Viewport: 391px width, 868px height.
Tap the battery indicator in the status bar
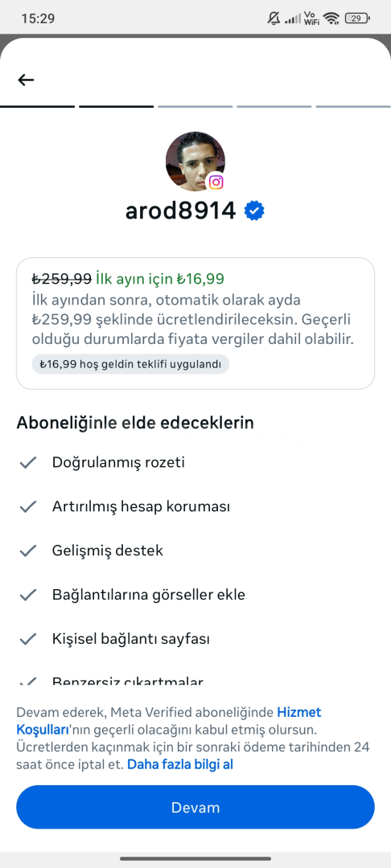click(357, 18)
